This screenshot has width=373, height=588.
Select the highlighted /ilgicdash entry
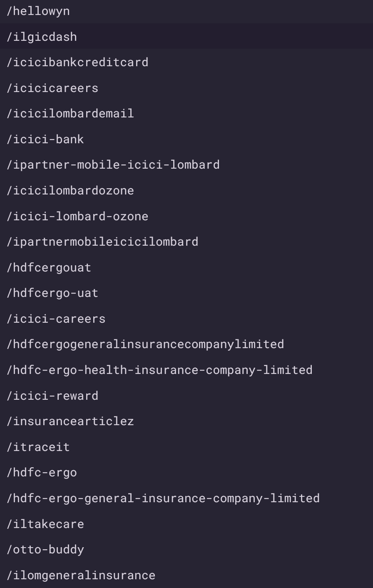point(42,37)
